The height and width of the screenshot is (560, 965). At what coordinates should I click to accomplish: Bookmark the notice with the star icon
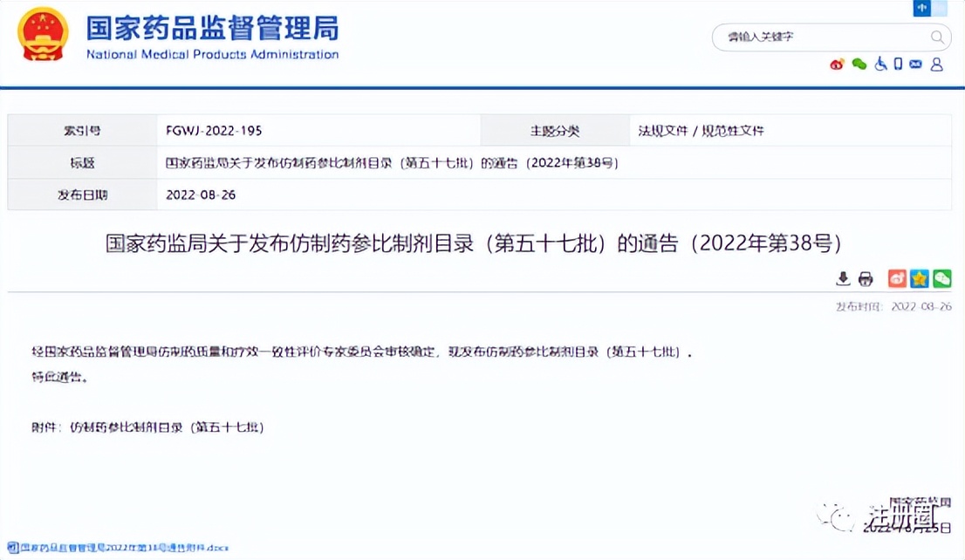coord(919,278)
